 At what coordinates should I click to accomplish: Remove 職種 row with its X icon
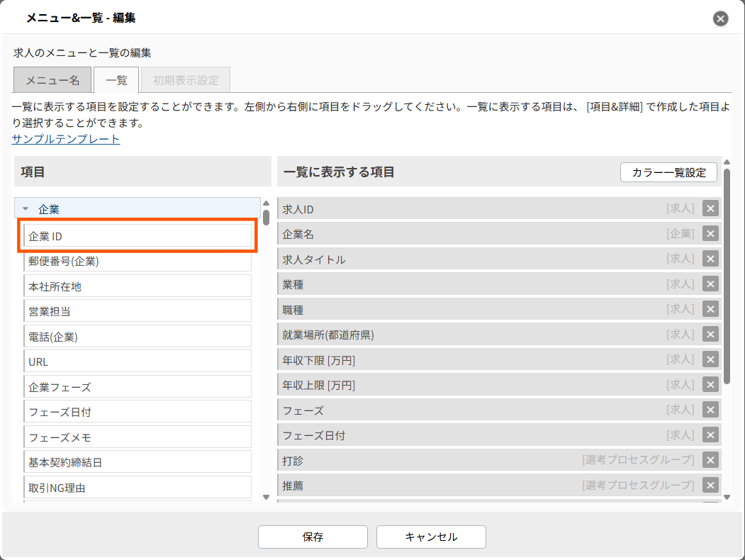pyautogui.click(x=710, y=309)
